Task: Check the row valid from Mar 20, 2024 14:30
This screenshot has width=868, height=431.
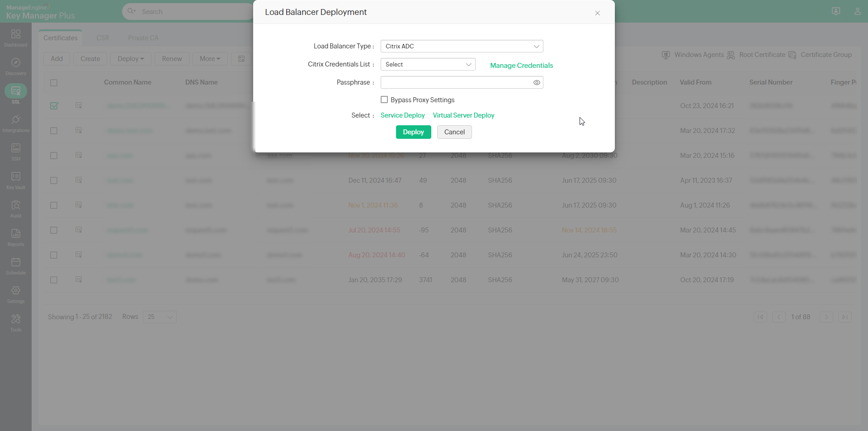Action: [54, 255]
